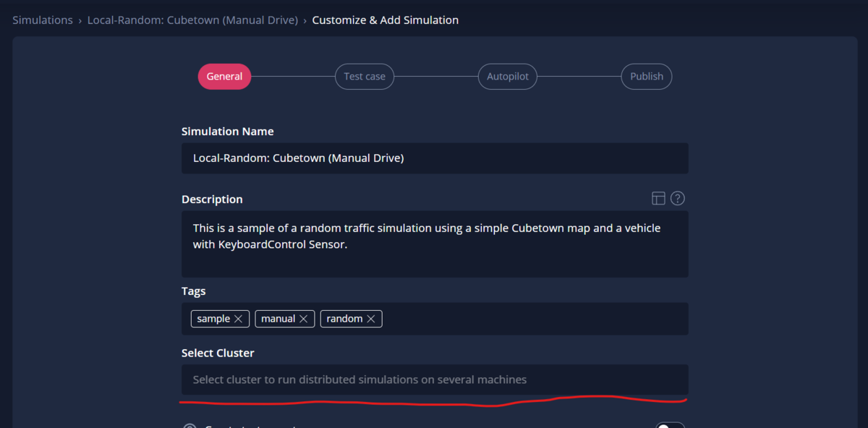
Task: Click the Simulation Name input field
Action: pyautogui.click(x=435, y=158)
